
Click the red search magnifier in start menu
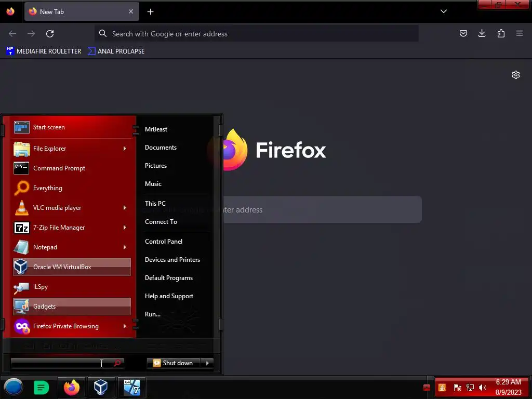tap(117, 363)
